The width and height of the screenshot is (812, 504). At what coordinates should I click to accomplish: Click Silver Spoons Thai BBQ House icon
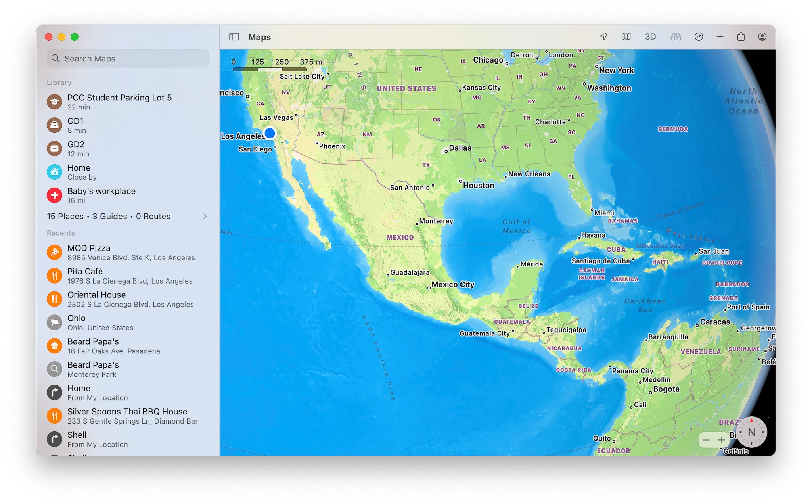click(x=54, y=416)
